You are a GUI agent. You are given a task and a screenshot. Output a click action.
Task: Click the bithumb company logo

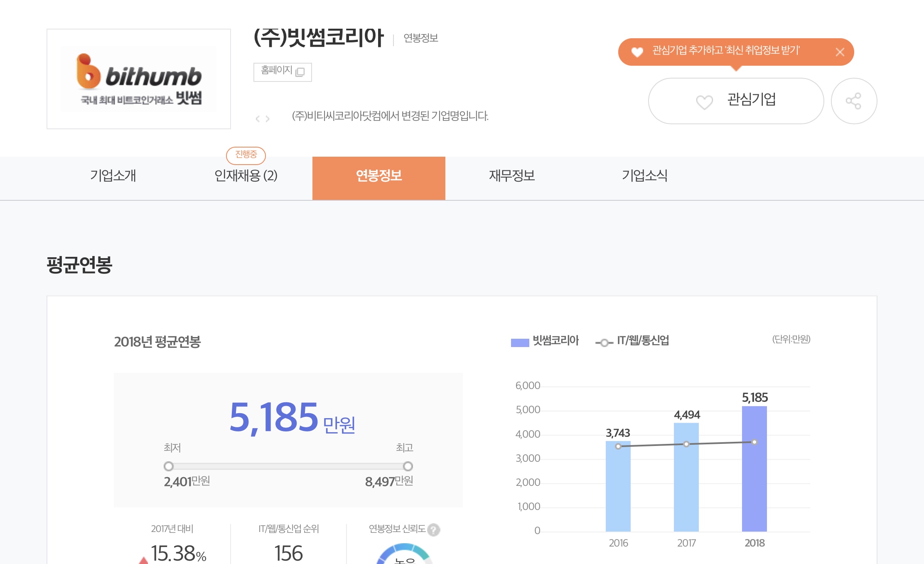[139, 79]
